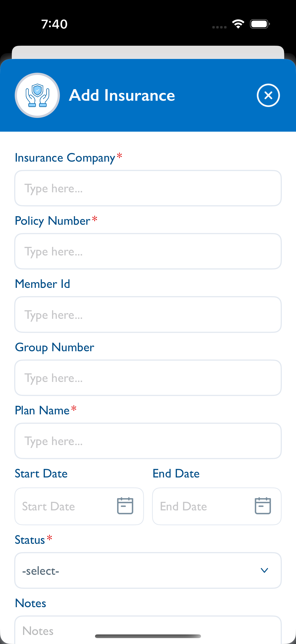This screenshot has height=644, width=296.
Task: Click into the Member Id field
Action: coord(148,314)
